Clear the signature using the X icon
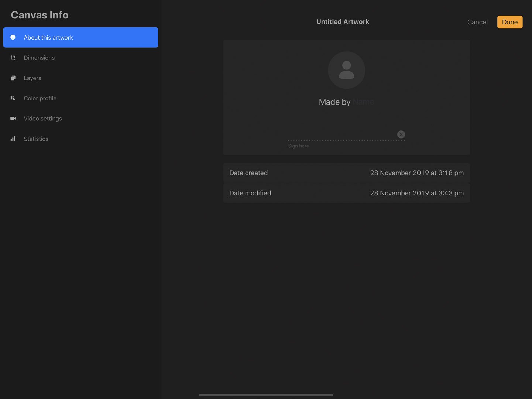This screenshot has height=399, width=532. 401,134
